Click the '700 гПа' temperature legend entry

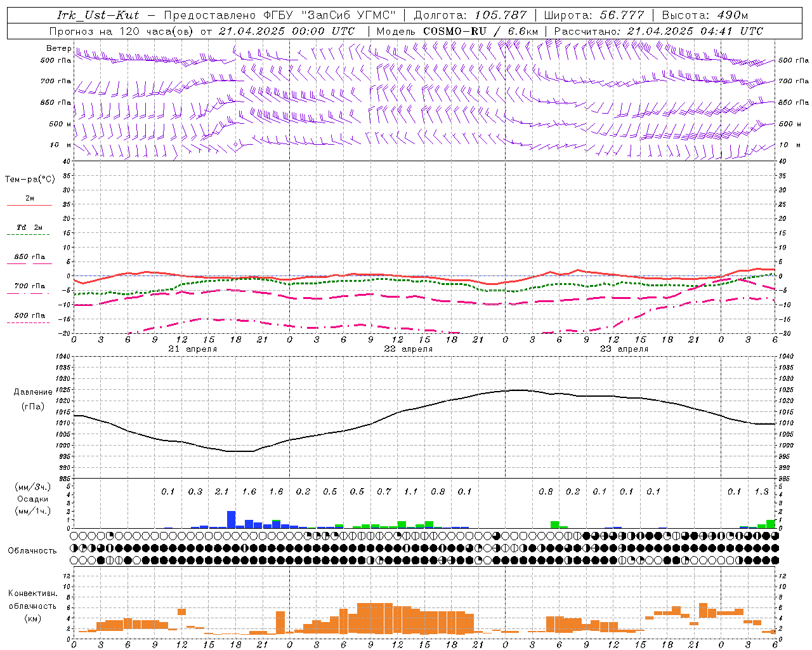pyautogui.click(x=29, y=286)
